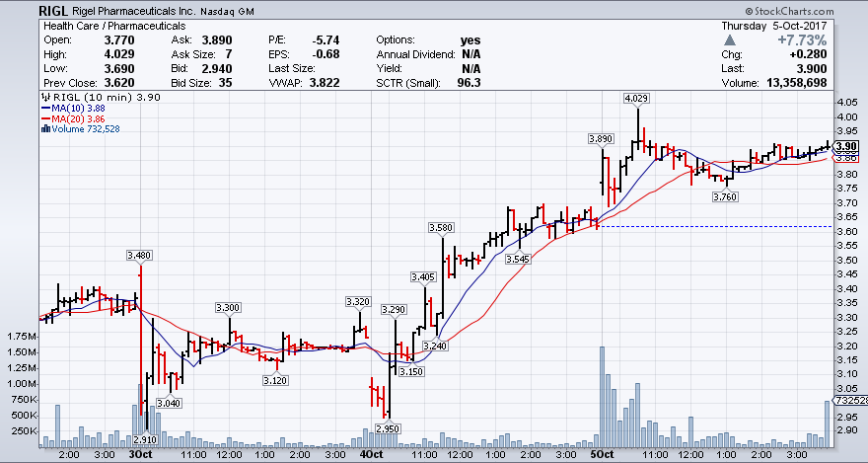868x463 pixels.
Task: Click the dashed previous close line
Action: coord(710,227)
